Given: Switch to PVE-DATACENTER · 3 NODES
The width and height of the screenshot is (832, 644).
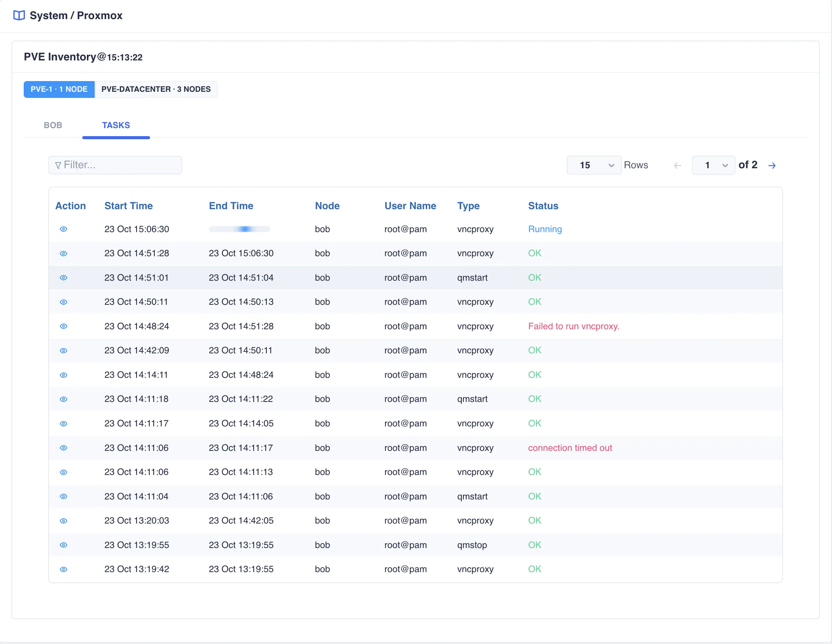Looking at the screenshot, I should 156,89.
